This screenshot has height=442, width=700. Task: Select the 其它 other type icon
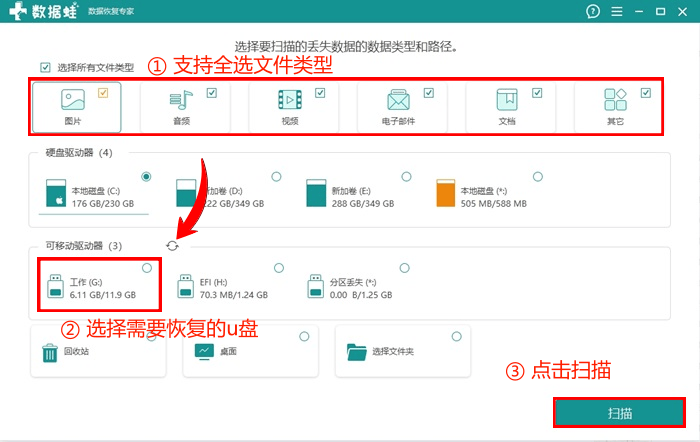615,99
